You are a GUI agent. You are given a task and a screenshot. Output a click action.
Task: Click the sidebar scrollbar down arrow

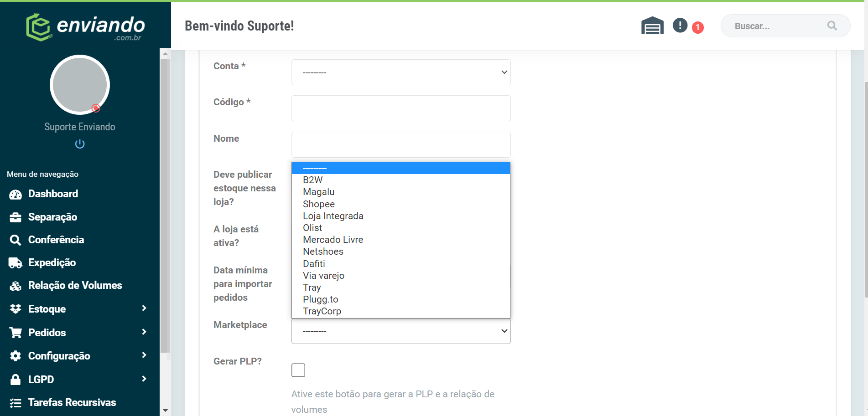tap(165, 411)
